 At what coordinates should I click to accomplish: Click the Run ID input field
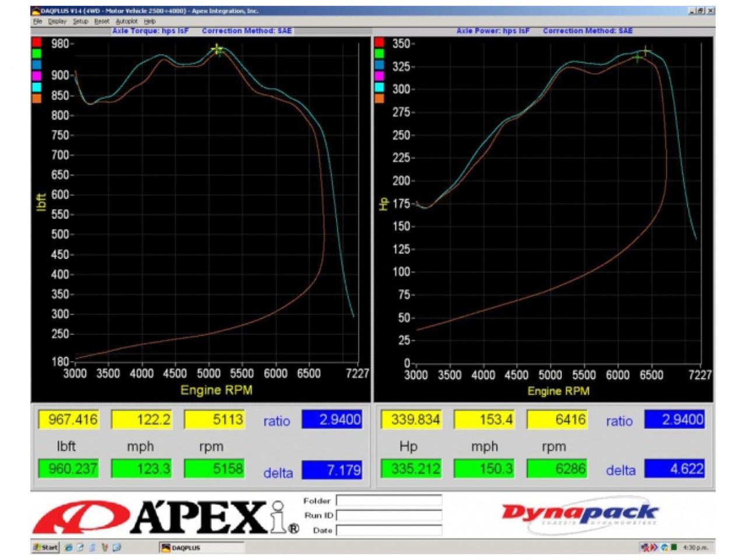(x=388, y=515)
